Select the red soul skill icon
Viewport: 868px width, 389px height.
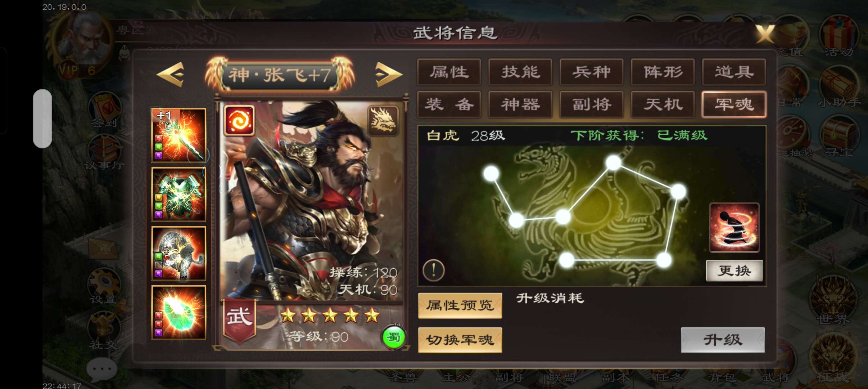[x=734, y=228]
